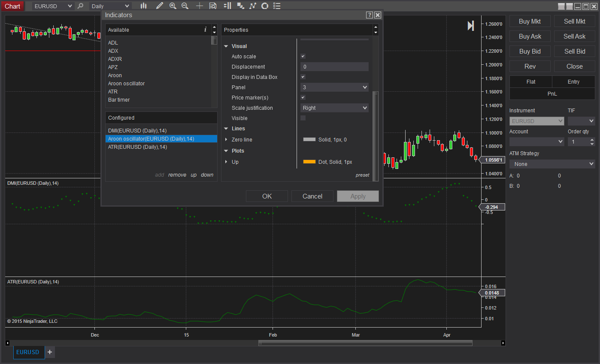600x364 pixels.
Task: Expand the Zero line property
Action: (226, 140)
